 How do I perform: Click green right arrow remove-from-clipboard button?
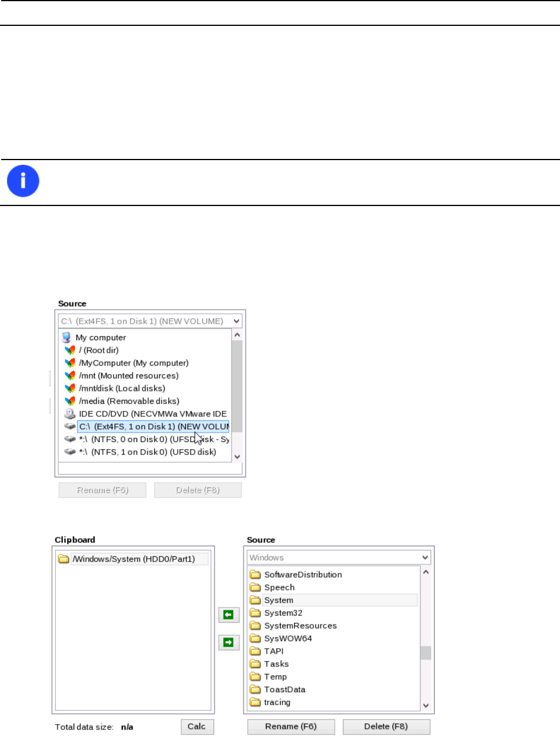pyautogui.click(x=229, y=643)
